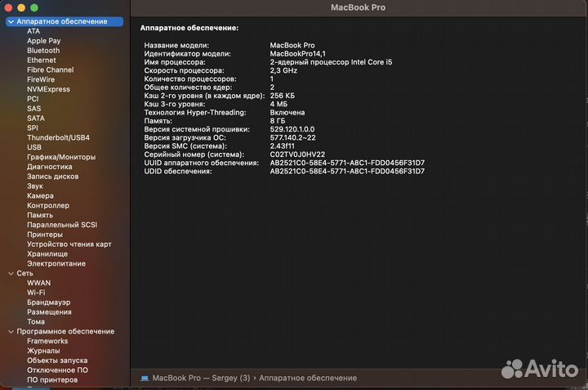The image size is (588, 390).
Task: Click firmware version 529.120.1.0.0
Action: 292,129
